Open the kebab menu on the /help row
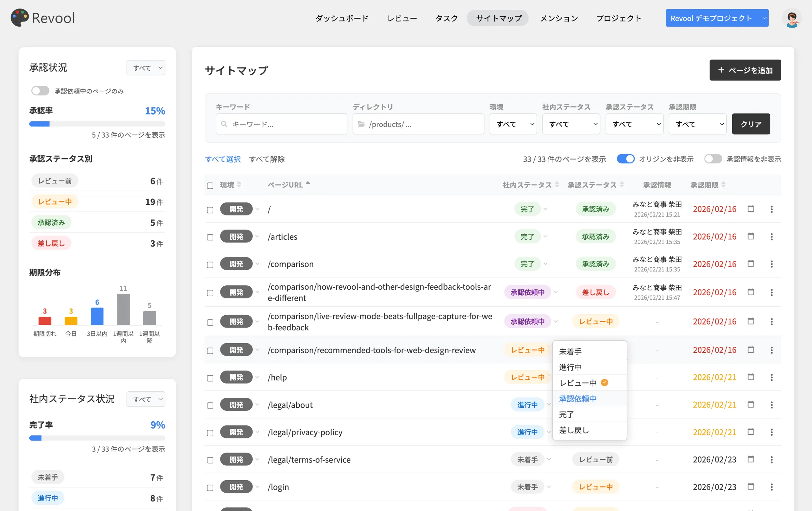 point(772,377)
